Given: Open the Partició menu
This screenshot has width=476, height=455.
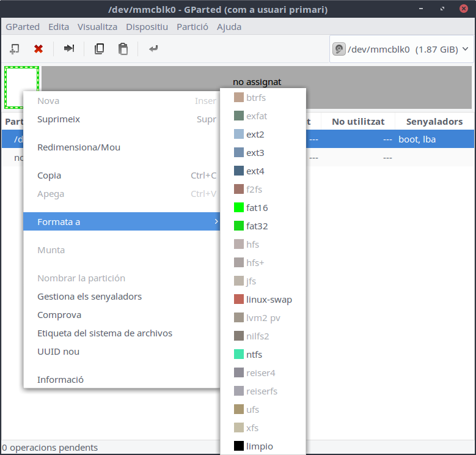Looking at the screenshot, I should (192, 27).
